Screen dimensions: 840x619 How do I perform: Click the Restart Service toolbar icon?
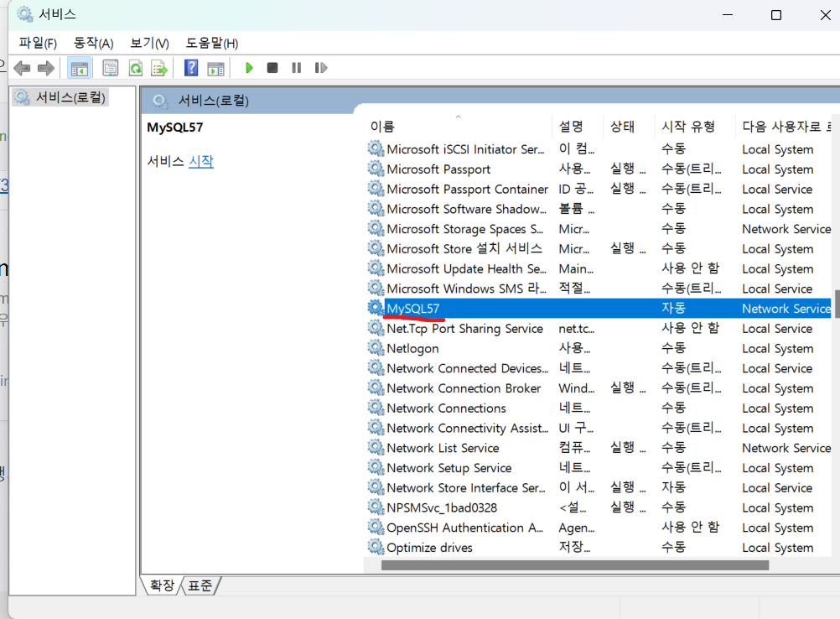[320, 68]
